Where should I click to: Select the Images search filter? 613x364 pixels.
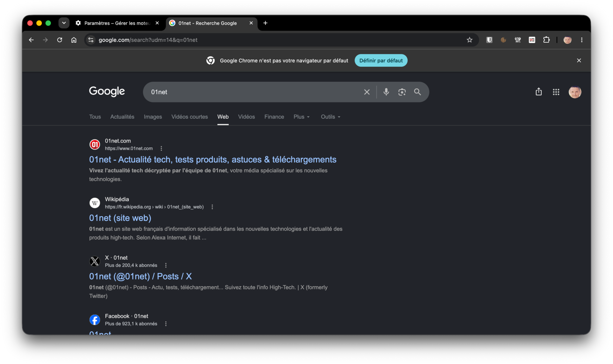click(x=153, y=117)
